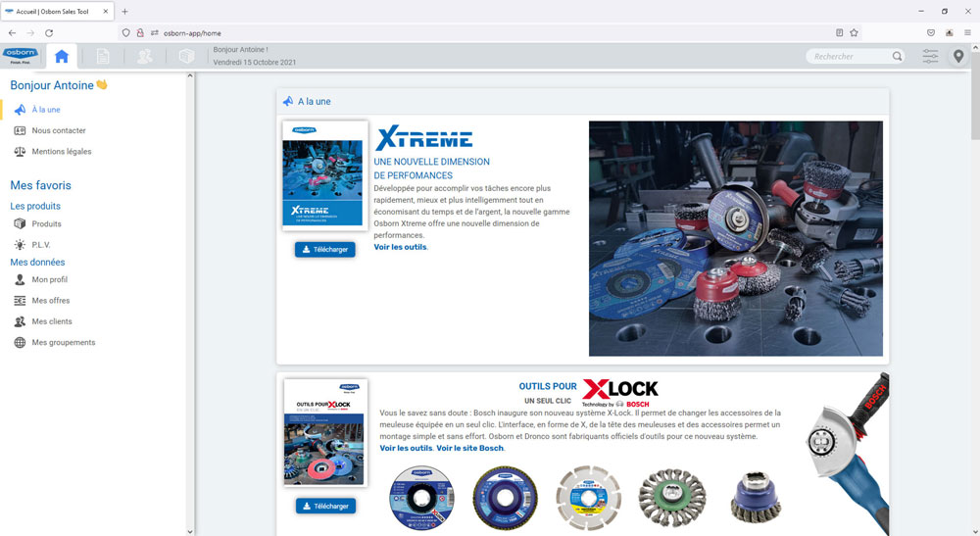This screenshot has width=980, height=536.
Task: Open Mentions légales in the sidebar
Action: pyautogui.click(x=61, y=151)
